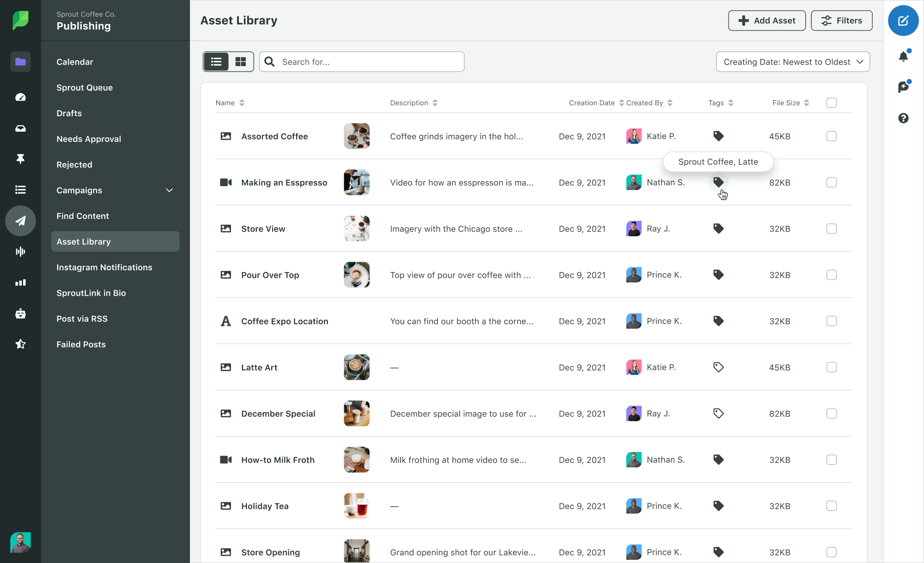Screen dimensions: 924x563
Task: Enable the top-level select all checkbox
Action: (832, 103)
